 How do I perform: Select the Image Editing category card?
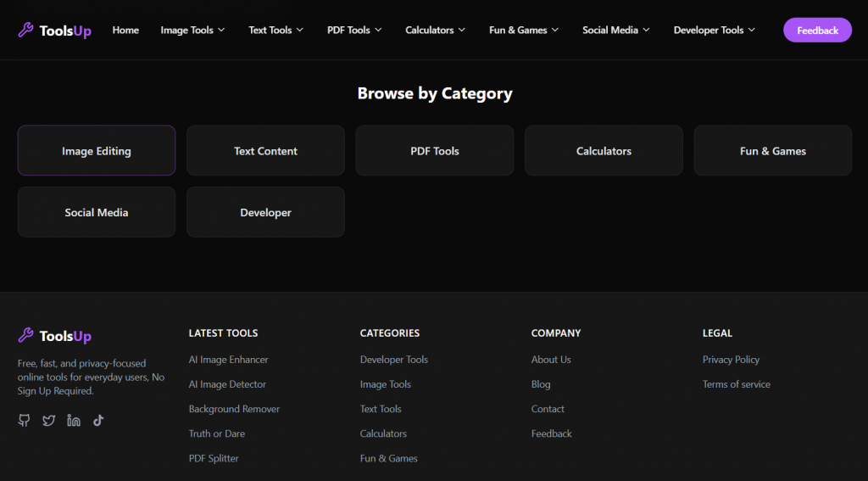tap(97, 150)
